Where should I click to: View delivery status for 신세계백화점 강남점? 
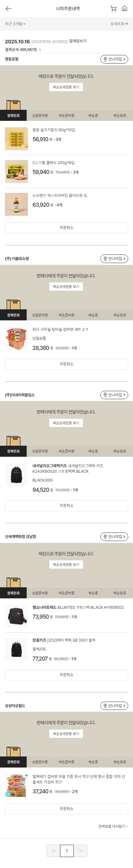pos(66,564)
